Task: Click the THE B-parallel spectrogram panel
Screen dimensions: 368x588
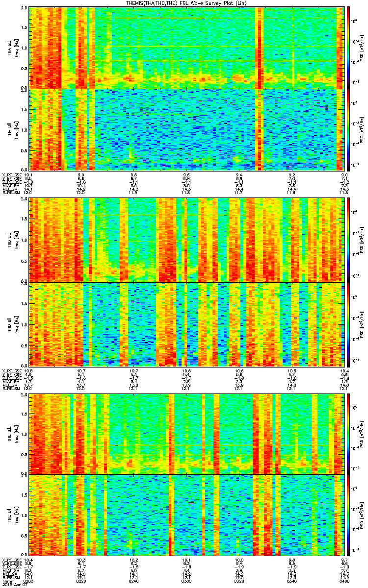Action: coord(187,515)
